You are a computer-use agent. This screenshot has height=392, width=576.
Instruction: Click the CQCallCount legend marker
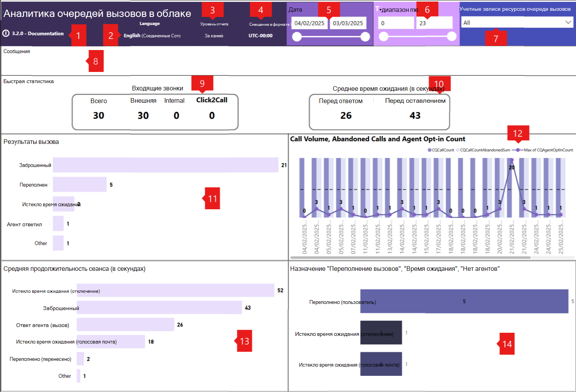point(429,150)
